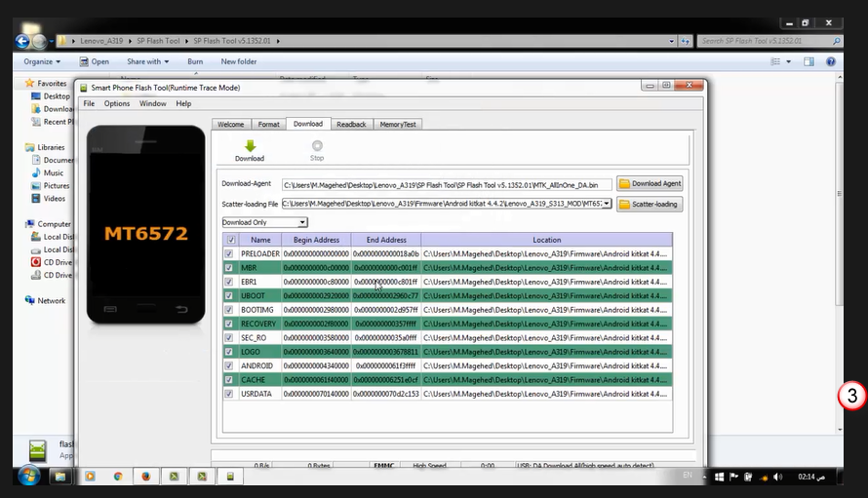Open the File menu in Flash Tool
The image size is (868, 498).
pos(89,103)
